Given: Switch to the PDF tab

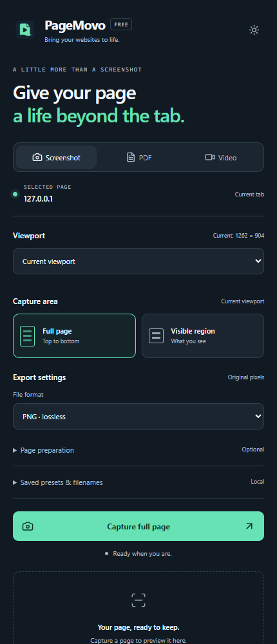Looking at the screenshot, I should [x=138, y=157].
